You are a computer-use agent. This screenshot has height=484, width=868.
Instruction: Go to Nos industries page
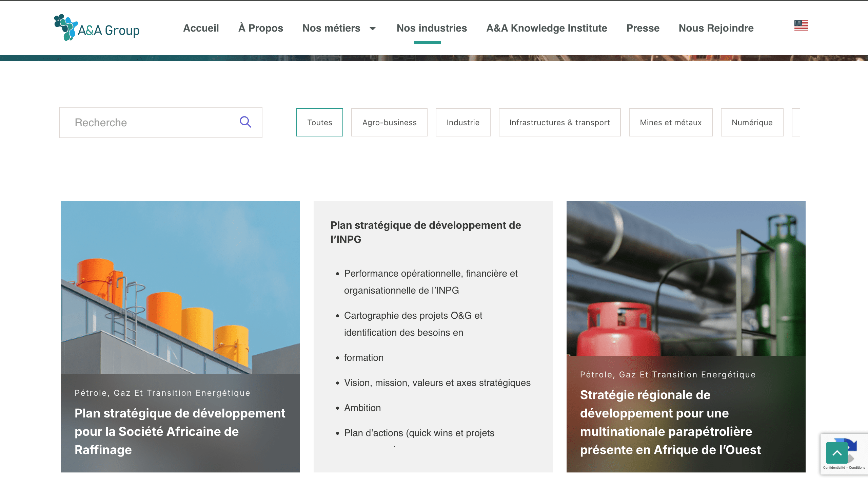coord(432,28)
